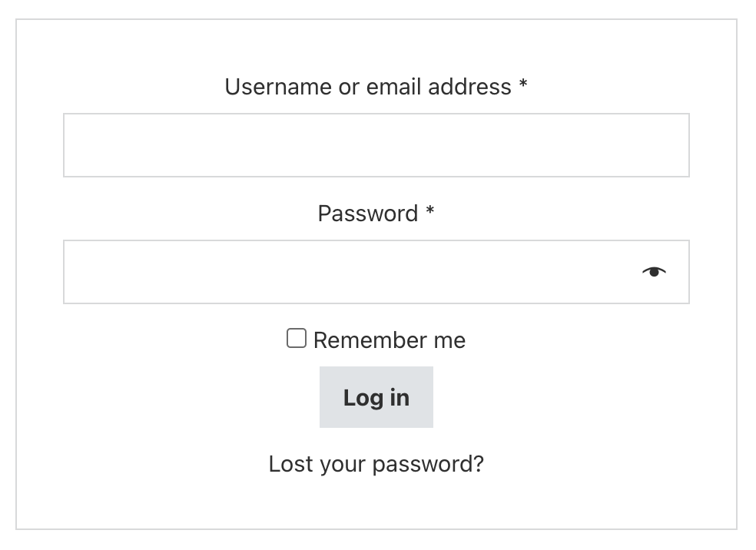756x550 pixels.
Task: Select the Lost your password? link
Action: pyautogui.click(x=376, y=464)
